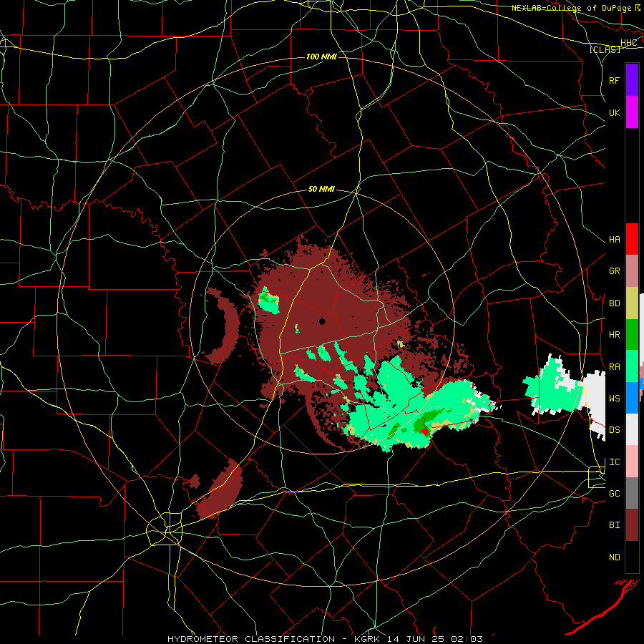Click the HHC product label

[x=628, y=43]
